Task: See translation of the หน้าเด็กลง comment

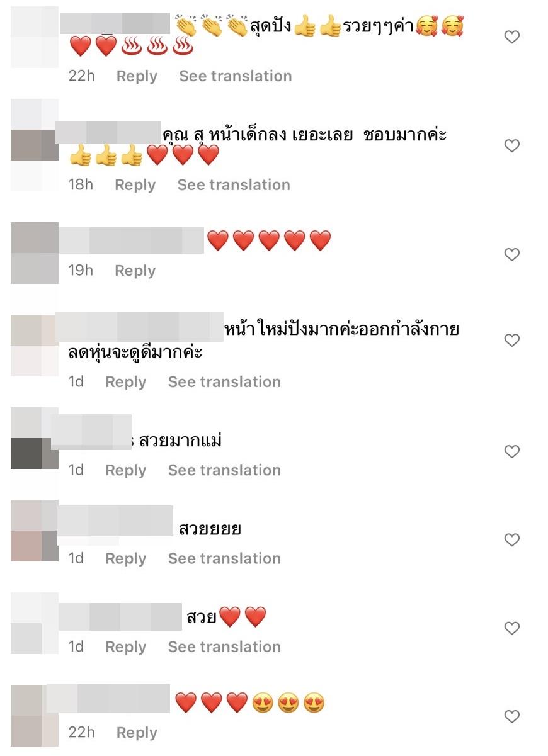Action: [x=234, y=185]
